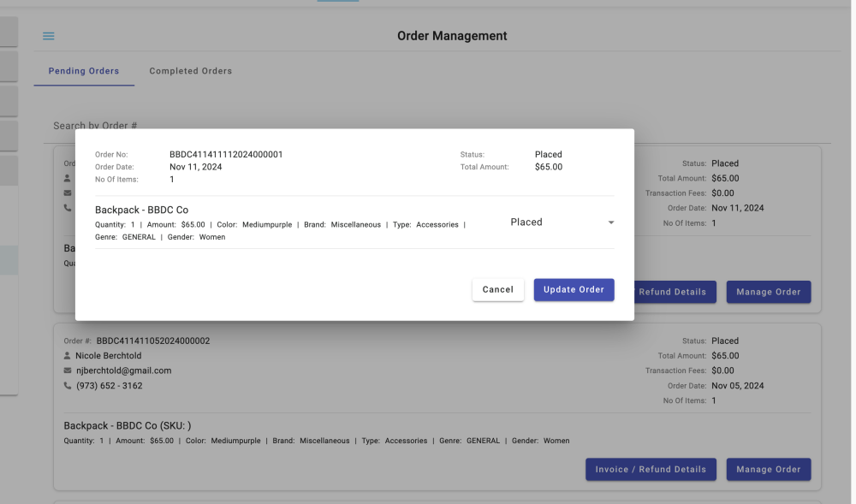Click the phone icon beside (973) 652 - 3162
This screenshot has width=856, height=504.
point(68,386)
